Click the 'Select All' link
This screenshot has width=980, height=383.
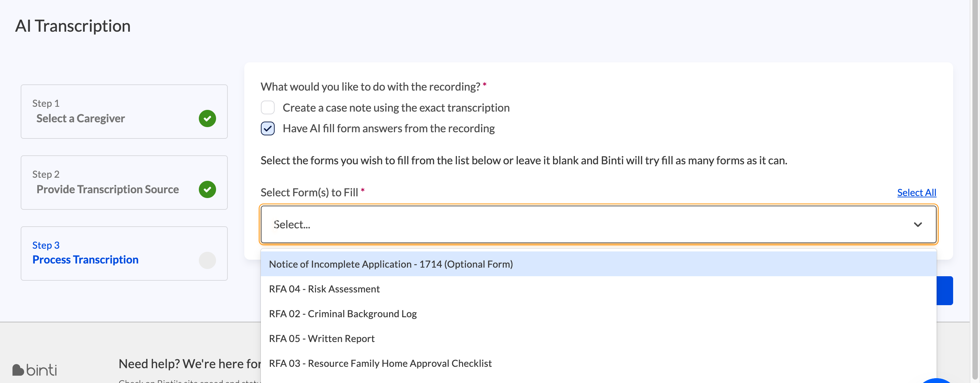click(x=917, y=193)
